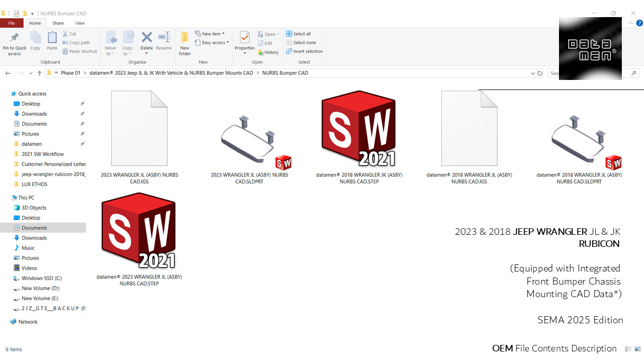Screen dimensions: 644x362
Task: Select This PC in navigation pane
Action: tap(26, 198)
